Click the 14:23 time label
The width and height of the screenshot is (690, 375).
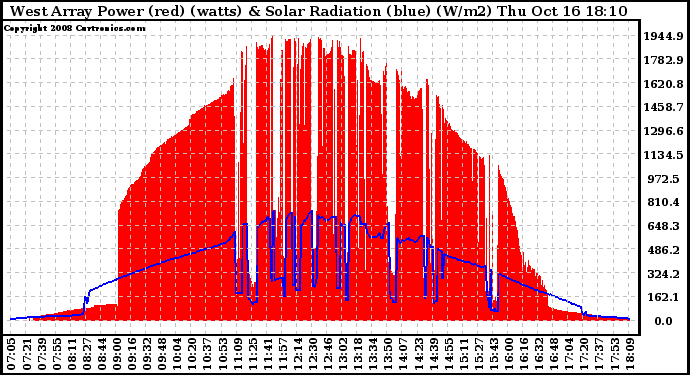pyautogui.click(x=417, y=354)
